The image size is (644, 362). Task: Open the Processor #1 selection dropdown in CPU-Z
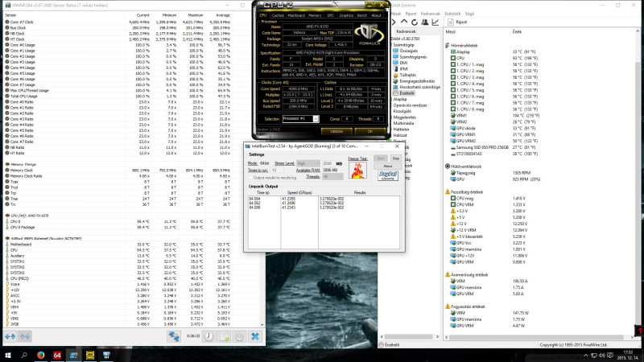(x=300, y=118)
